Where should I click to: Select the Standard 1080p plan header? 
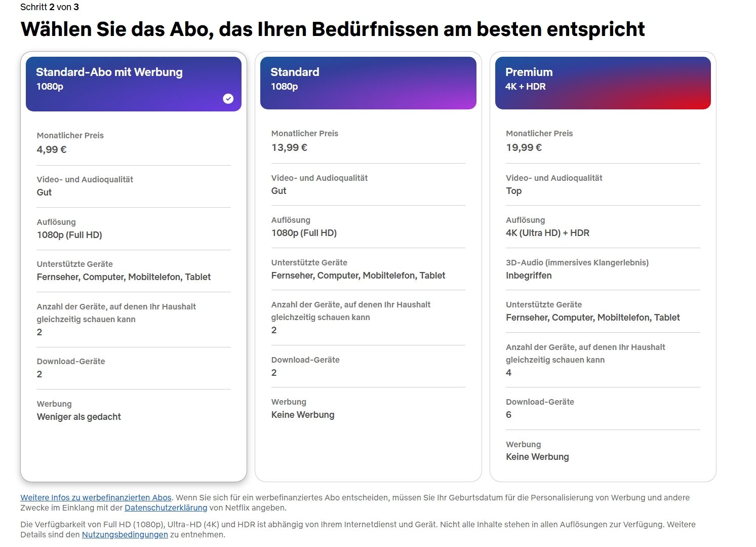coord(368,83)
